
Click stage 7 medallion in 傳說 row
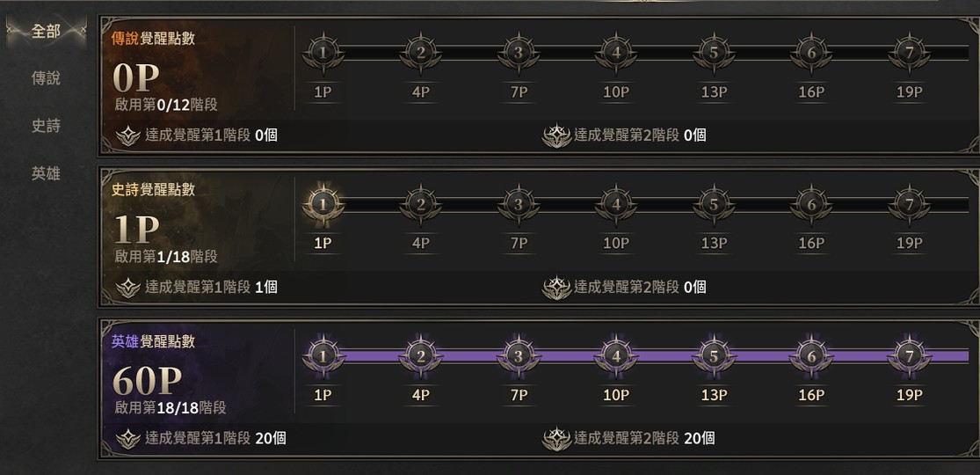(x=910, y=53)
